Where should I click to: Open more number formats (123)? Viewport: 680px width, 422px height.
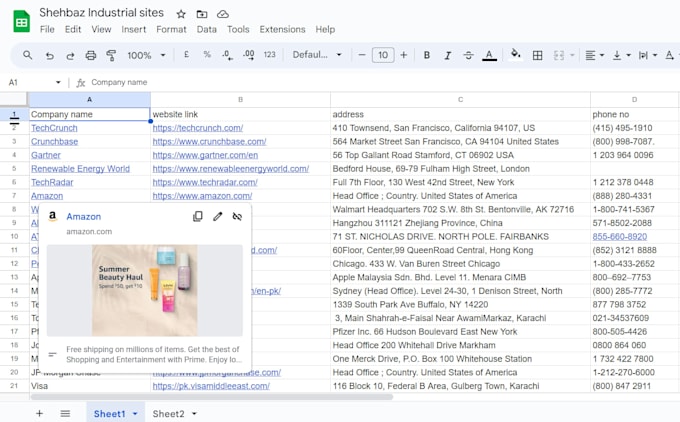(270, 55)
